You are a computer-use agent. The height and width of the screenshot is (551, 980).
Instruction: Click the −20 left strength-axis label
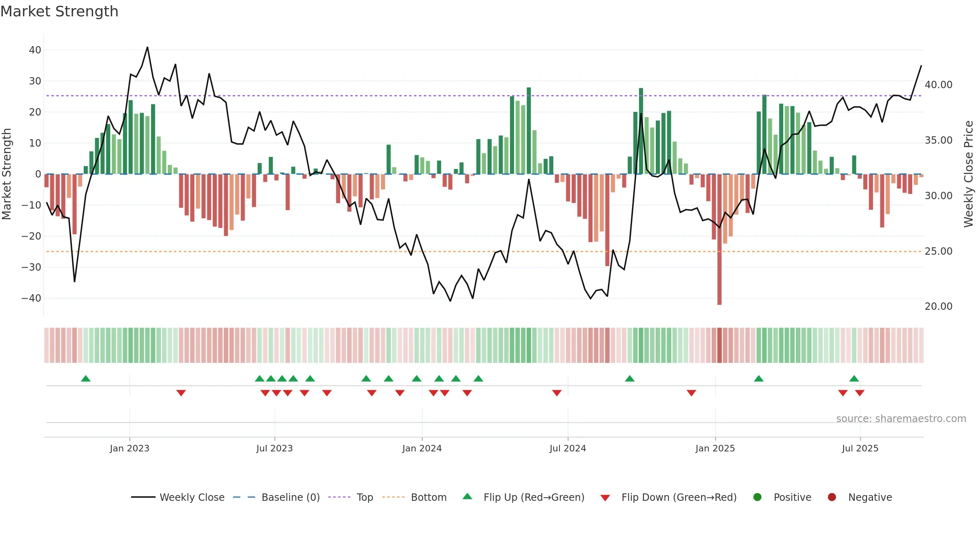click(x=31, y=236)
